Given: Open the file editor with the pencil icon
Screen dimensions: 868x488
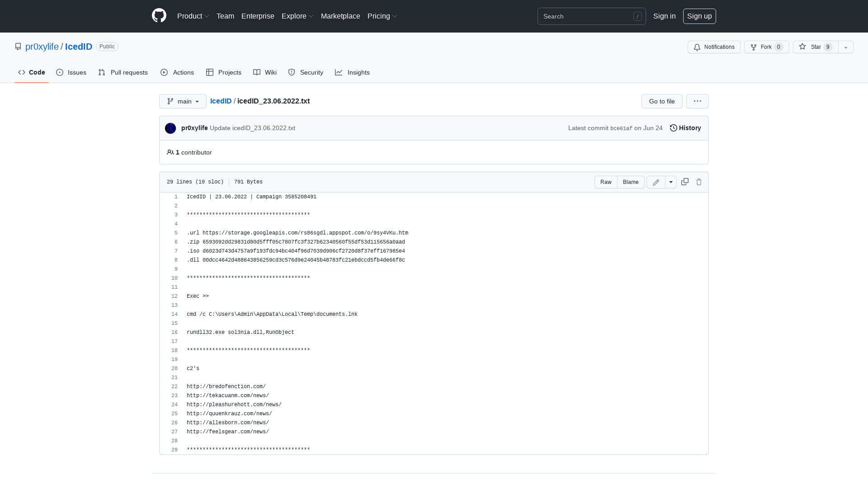Looking at the screenshot, I should coord(656,182).
